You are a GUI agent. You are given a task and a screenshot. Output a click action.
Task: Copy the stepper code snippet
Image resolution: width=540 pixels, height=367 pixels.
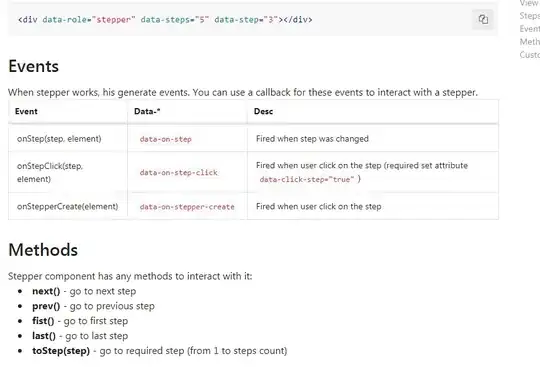[483, 19]
